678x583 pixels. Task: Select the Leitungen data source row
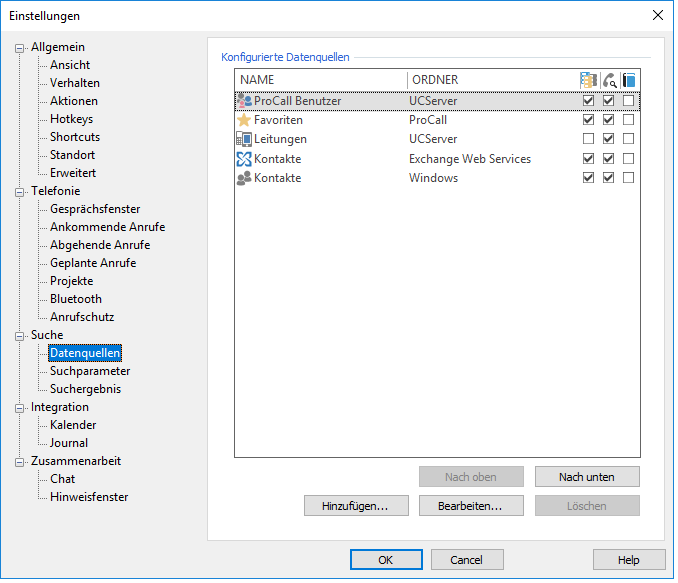pos(437,139)
